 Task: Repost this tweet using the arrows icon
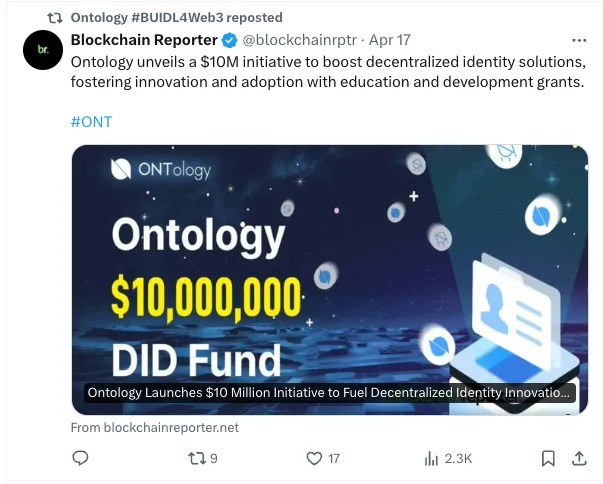(196, 458)
